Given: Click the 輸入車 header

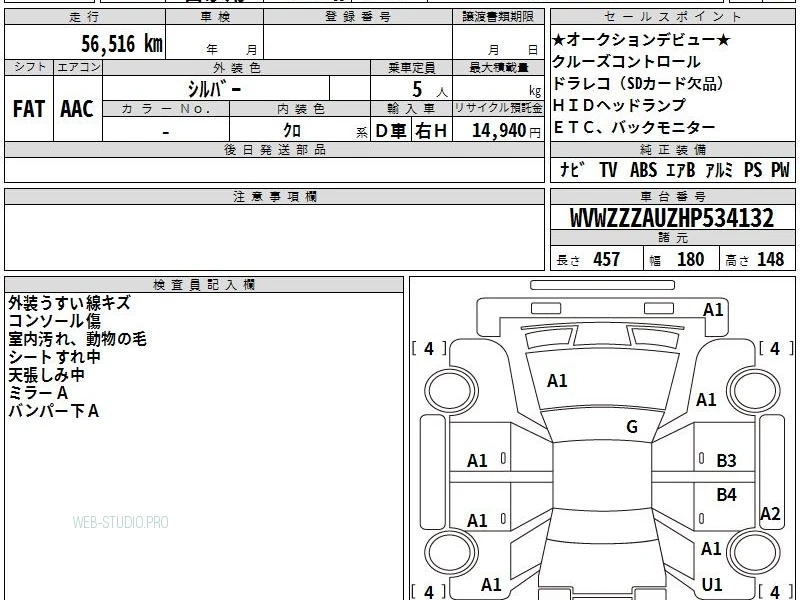Looking at the screenshot, I should click(411, 109).
